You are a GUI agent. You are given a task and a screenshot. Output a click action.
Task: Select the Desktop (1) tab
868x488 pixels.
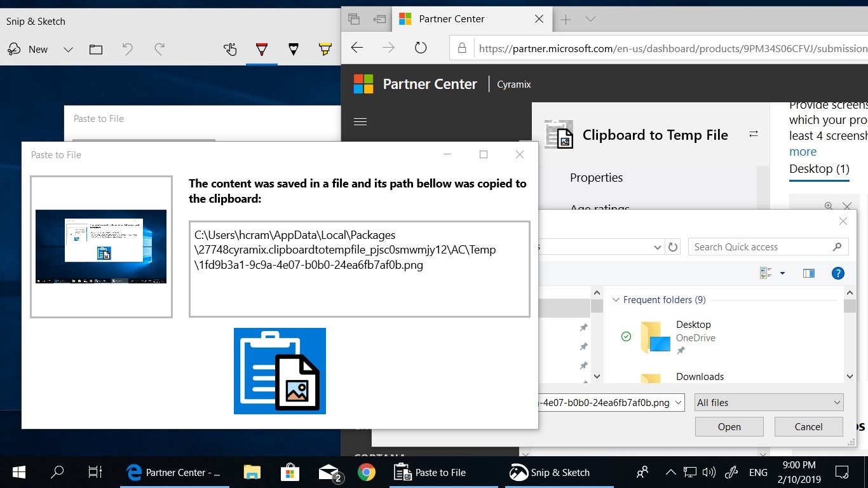(819, 169)
